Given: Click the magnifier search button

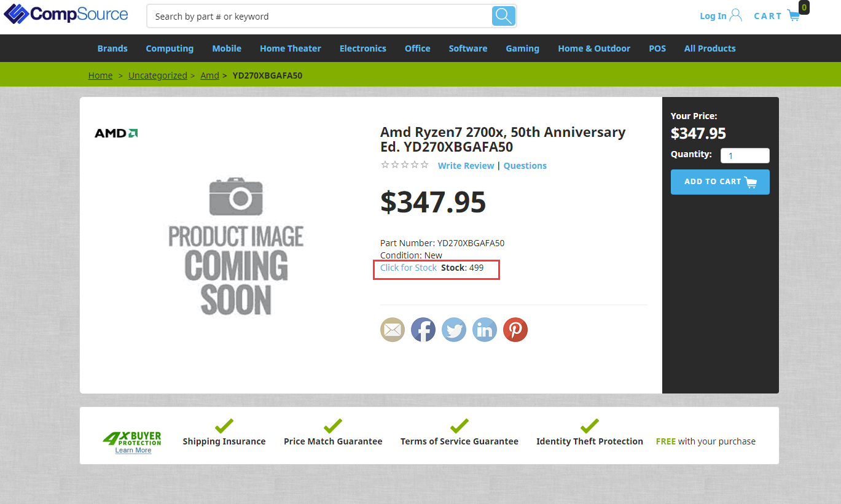Looking at the screenshot, I should [504, 17].
